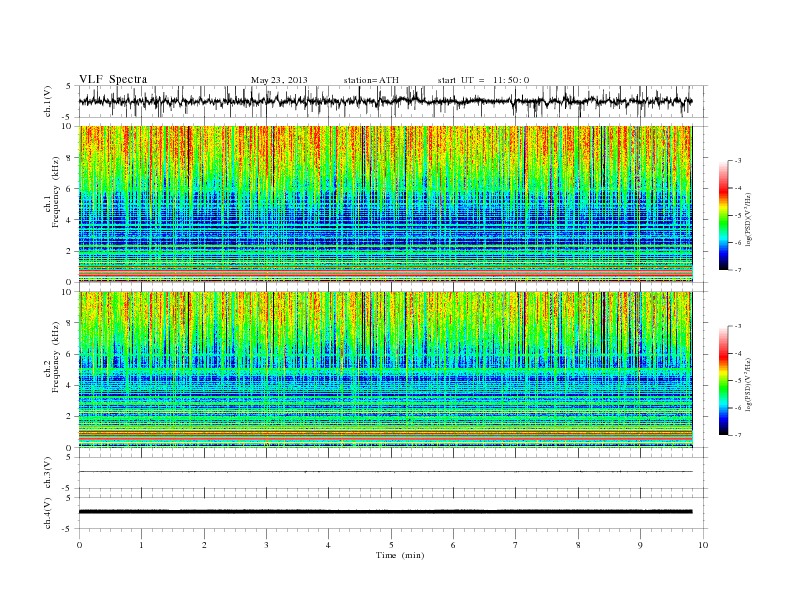The width and height of the screenshot is (792, 612).
Task: Click the ch.1 frequency tick label '8'
Action: (x=70, y=158)
